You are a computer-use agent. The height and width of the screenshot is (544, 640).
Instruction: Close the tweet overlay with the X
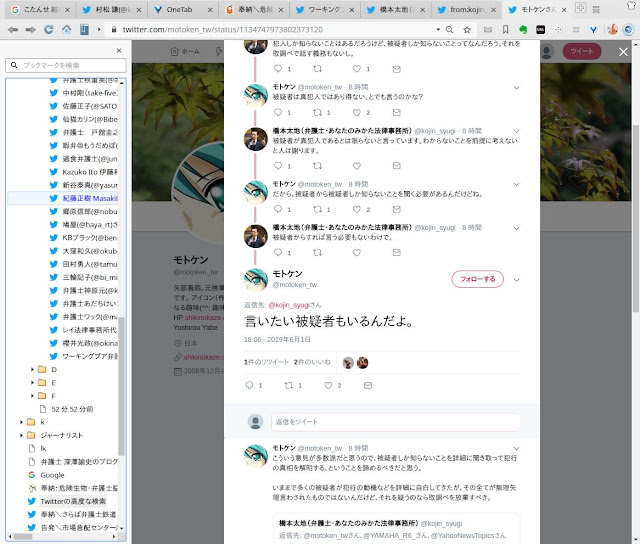pos(623,52)
